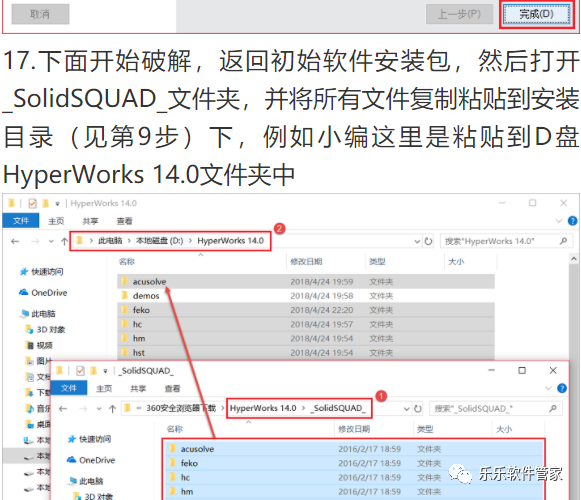Screen dimensions: 581x500
Task: Select hc folder in HyperWorks 14.0 window
Action: (306, 324)
